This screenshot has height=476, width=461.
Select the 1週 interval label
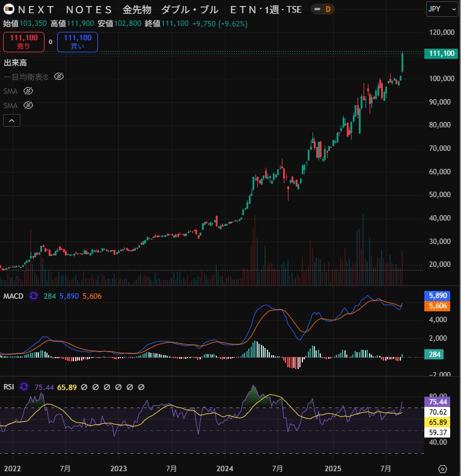click(272, 10)
